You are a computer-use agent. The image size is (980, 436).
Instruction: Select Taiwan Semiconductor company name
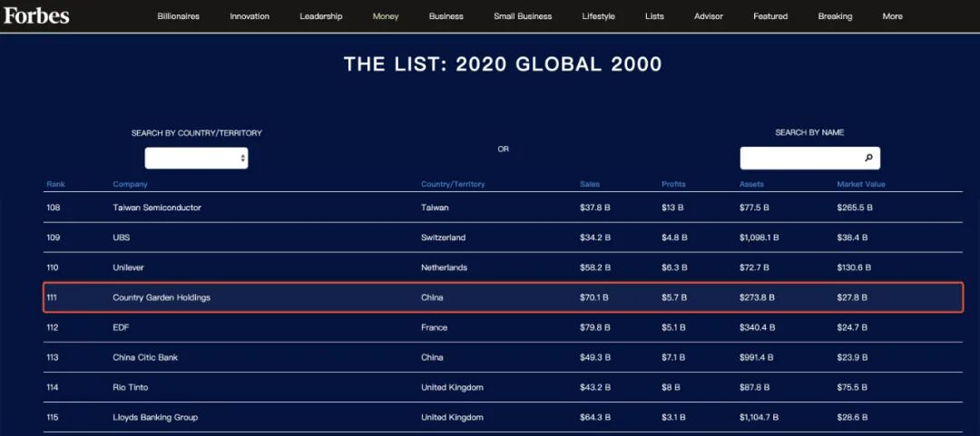coord(157,208)
